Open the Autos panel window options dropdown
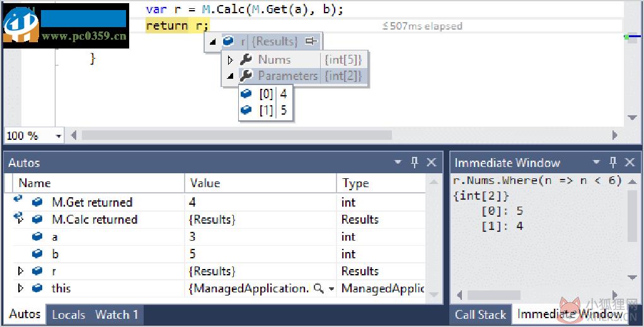 (398, 162)
